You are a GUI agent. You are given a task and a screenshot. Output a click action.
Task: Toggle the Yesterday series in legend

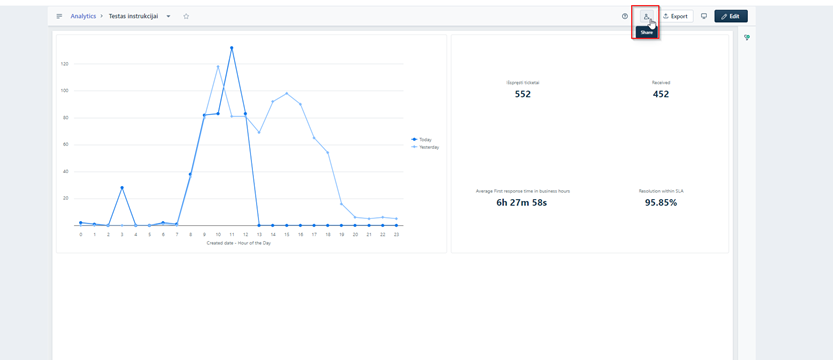[426, 147]
